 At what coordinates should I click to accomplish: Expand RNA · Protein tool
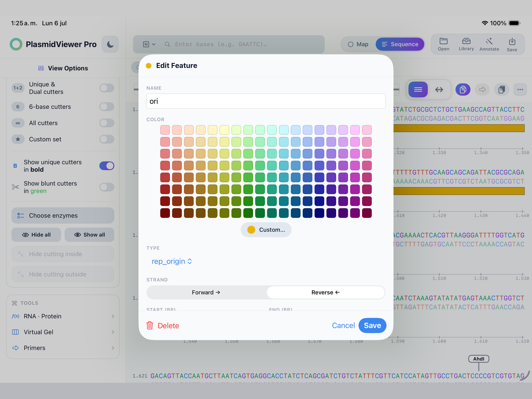(63, 316)
